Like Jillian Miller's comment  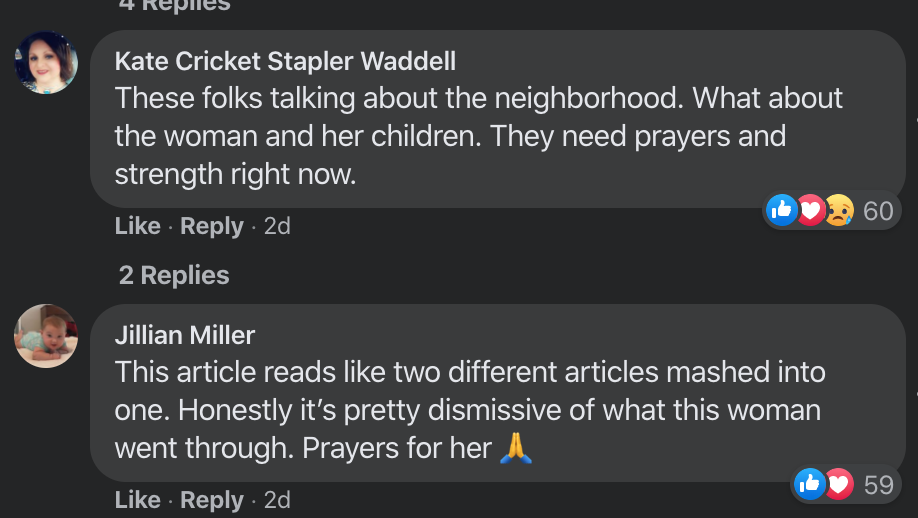pyautogui.click(x=138, y=500)
